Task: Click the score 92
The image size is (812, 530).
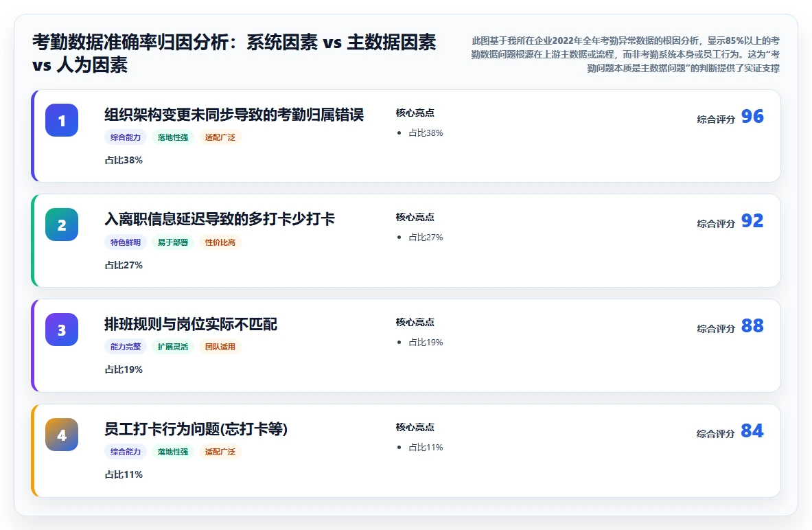Action: point(752,220)
